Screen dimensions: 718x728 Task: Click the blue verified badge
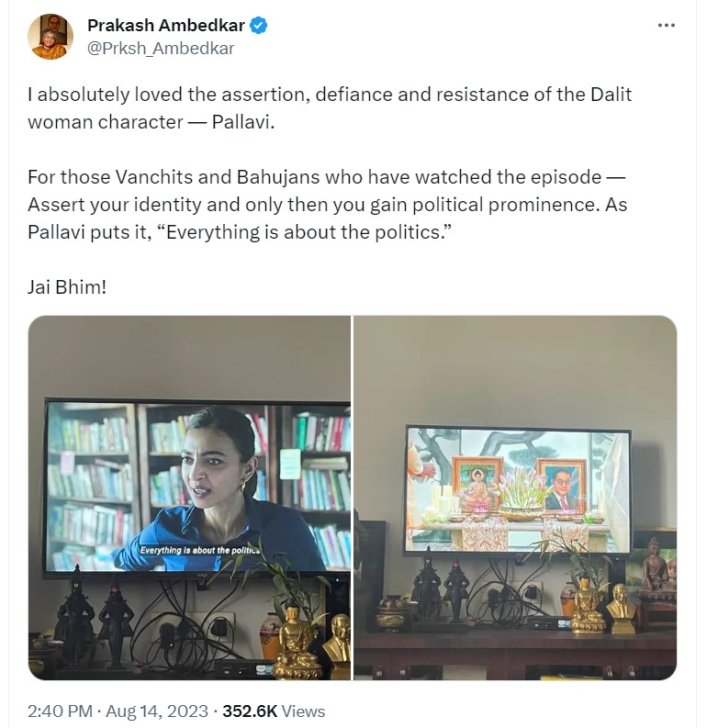pos(259,26)
